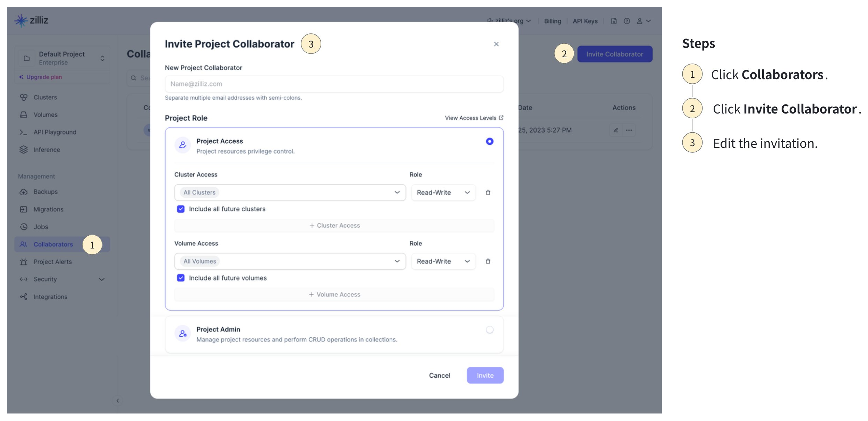Uncheck Include all future volumes
This screenshot has height=421, width=868.
(x=181, y=278)
